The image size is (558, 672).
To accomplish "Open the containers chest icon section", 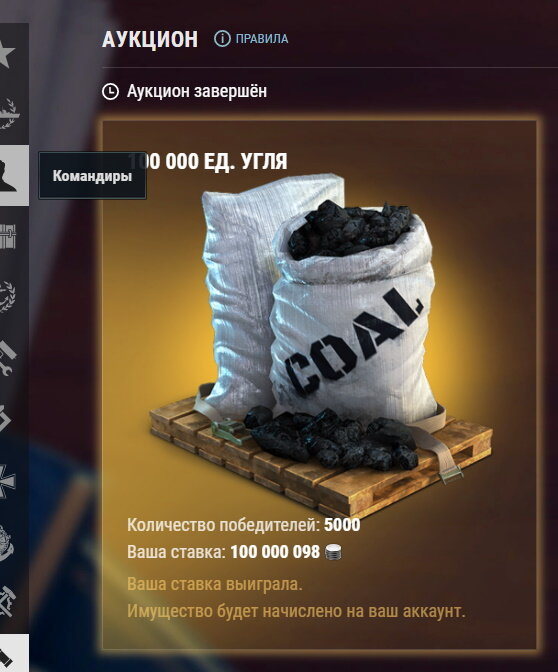I will pos(8,236).
